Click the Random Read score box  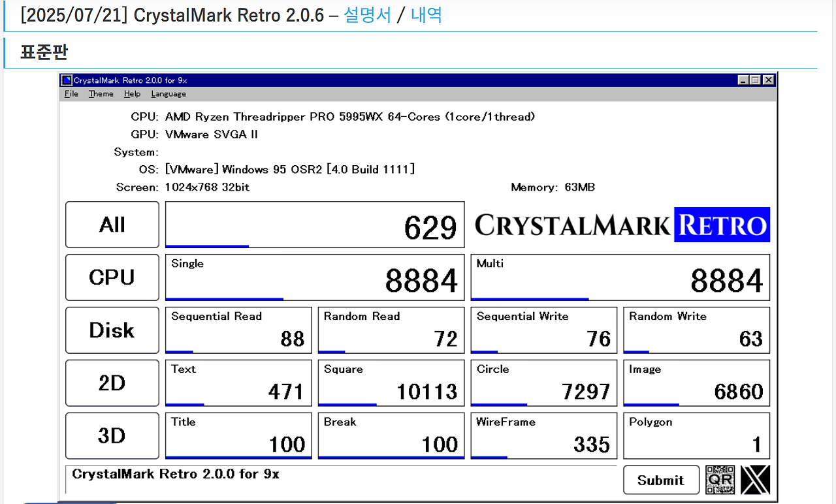[x=391, y=330]
